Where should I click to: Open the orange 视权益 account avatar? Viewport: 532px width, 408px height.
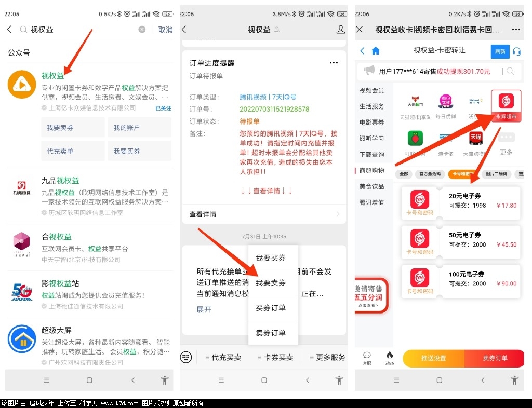(x=22, y=85)
